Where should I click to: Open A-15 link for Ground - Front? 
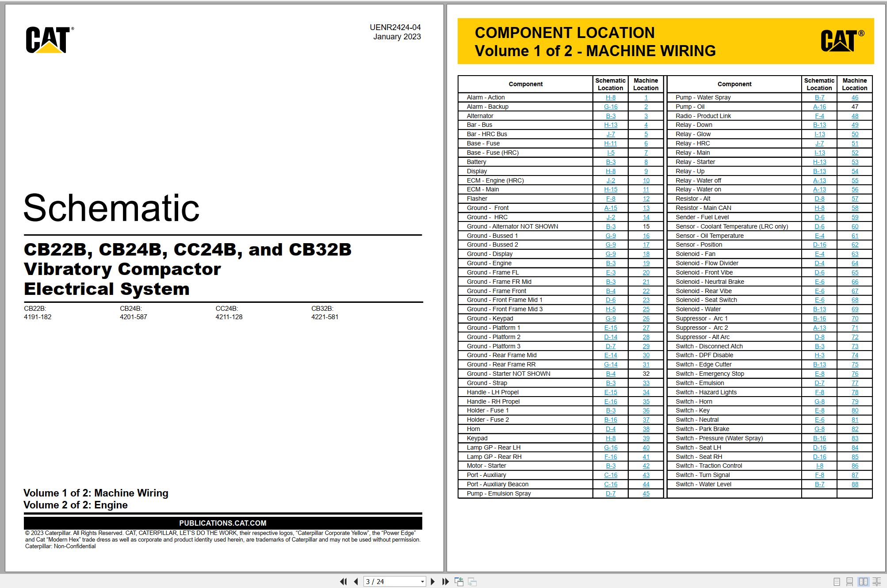611,208
